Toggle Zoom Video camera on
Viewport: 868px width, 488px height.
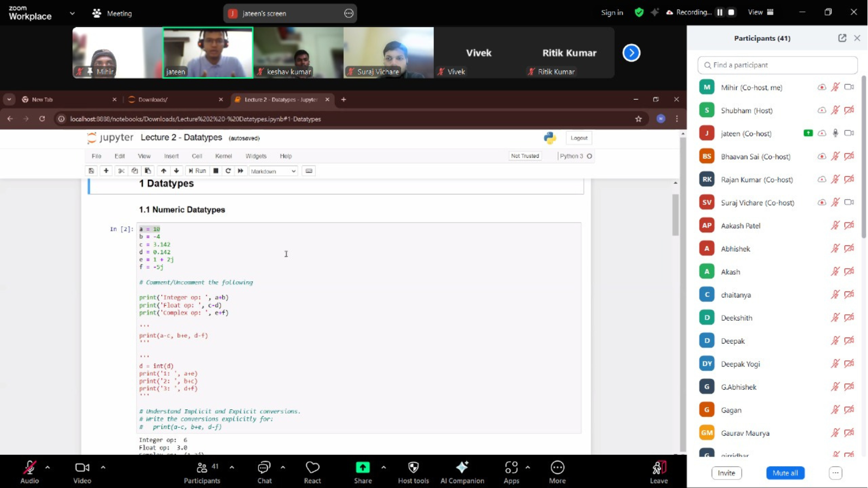(82, 471)
